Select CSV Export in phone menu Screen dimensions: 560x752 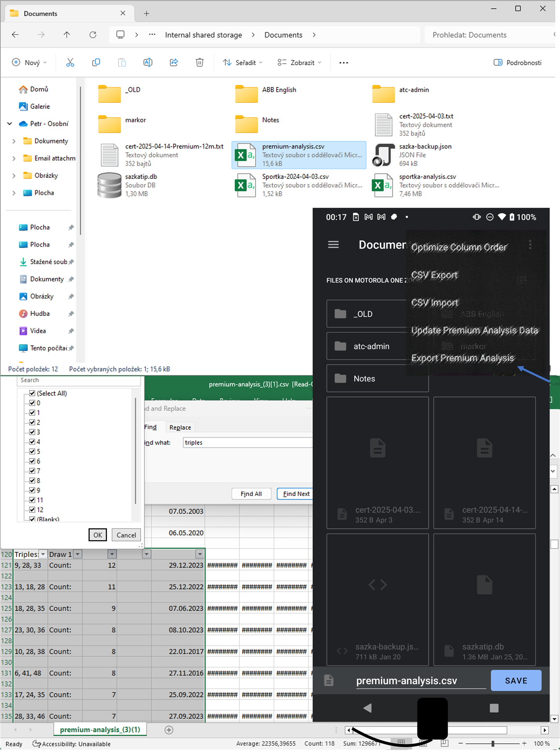point(434,275)
